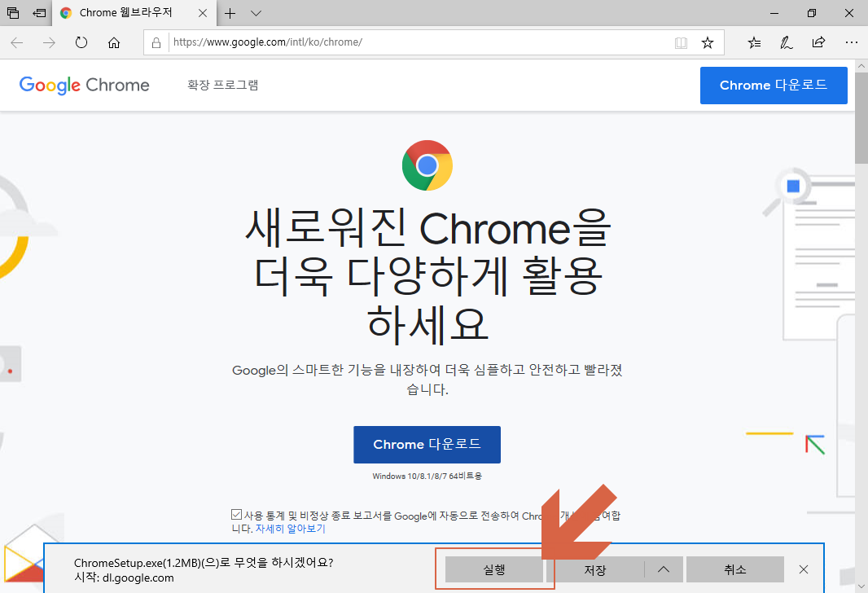This screenshot has width=868, height=593.
Task: Open the 자세히 알아보기 link
Action: coord(290,529)
